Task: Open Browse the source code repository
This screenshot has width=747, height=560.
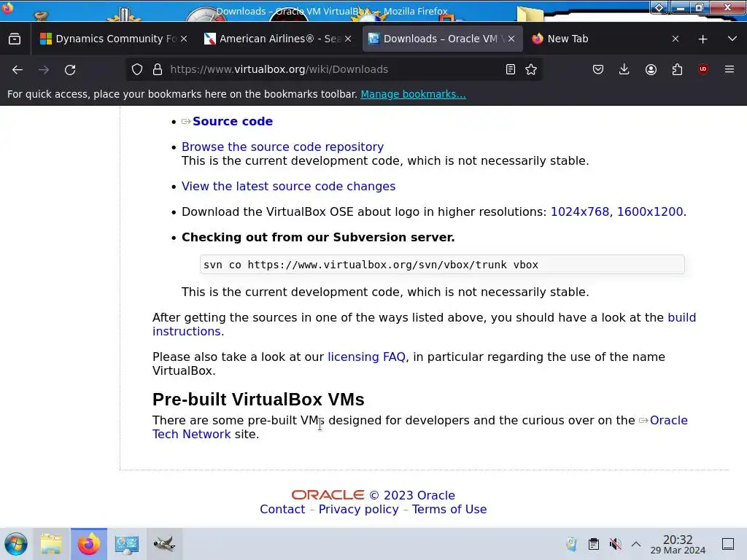Action: tap(282, 147)
